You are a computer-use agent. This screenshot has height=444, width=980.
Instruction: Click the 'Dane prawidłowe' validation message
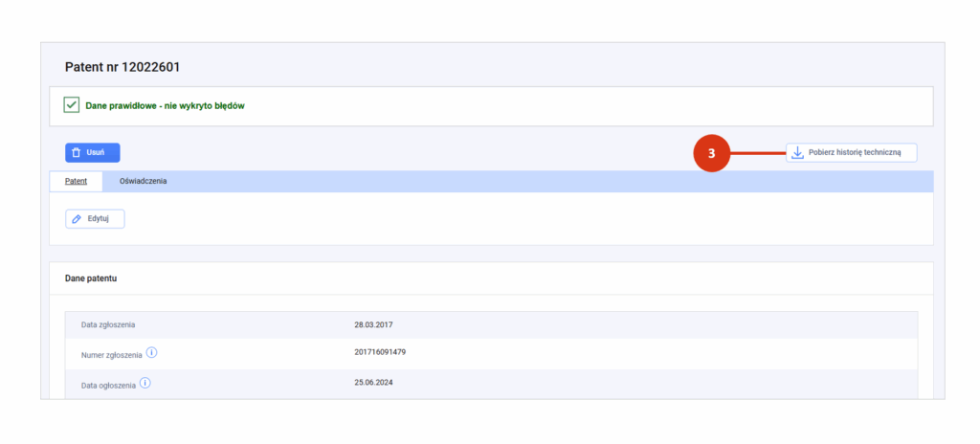(x=159, y=106)
